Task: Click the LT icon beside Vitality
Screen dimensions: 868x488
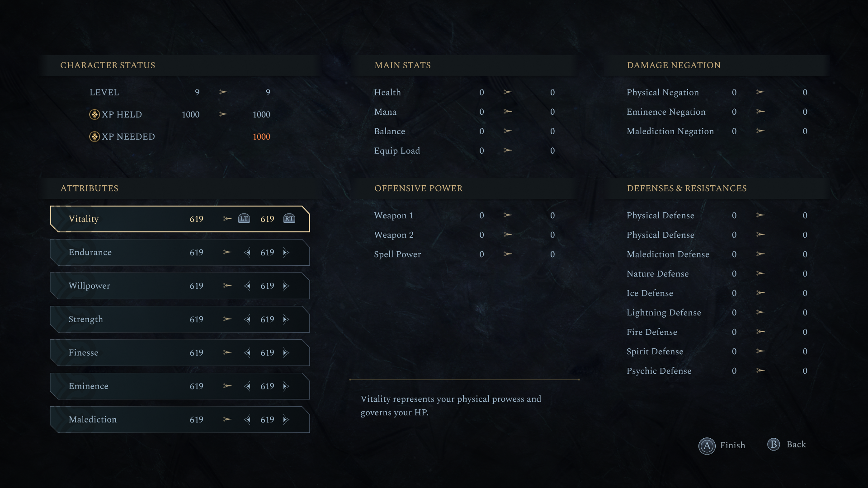Action: pyautogui.click(x=244, y=219)
